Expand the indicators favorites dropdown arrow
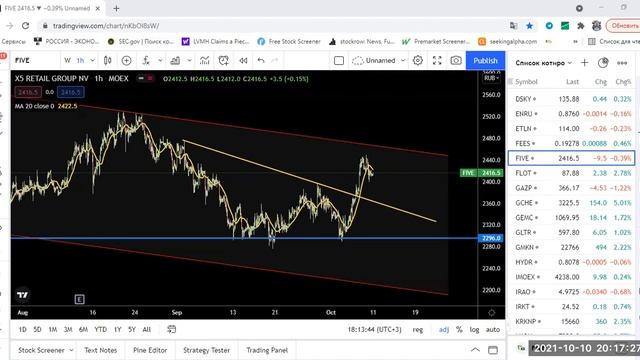The width and height of the screenshot is (640, 360). 160,60
